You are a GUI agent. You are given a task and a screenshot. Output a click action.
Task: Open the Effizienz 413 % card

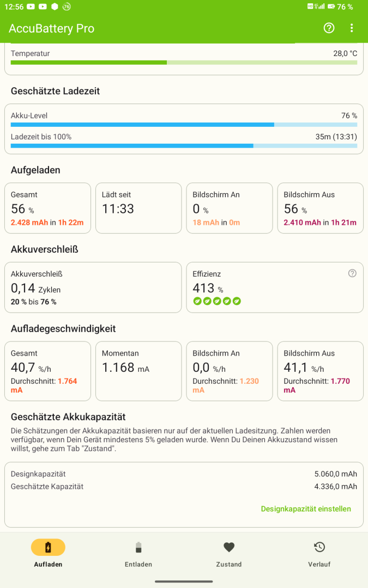point(275,287)
